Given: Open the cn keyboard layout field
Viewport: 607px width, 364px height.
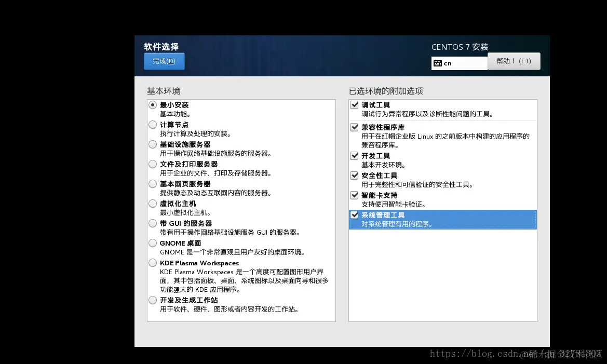Looking at the screenshot, I should point(460,63).
